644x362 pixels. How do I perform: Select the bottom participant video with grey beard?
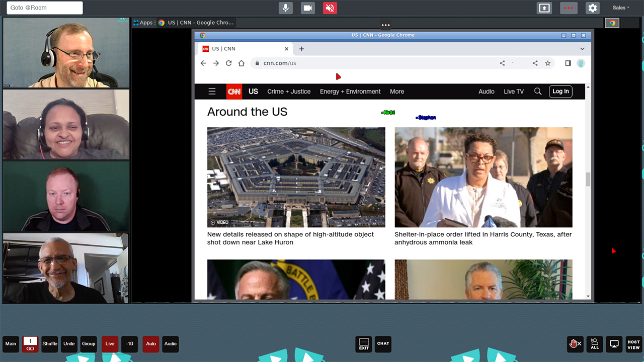66,268
